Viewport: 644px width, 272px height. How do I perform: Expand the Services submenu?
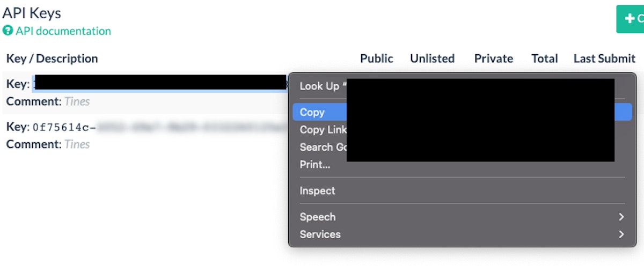pos(320,234)
